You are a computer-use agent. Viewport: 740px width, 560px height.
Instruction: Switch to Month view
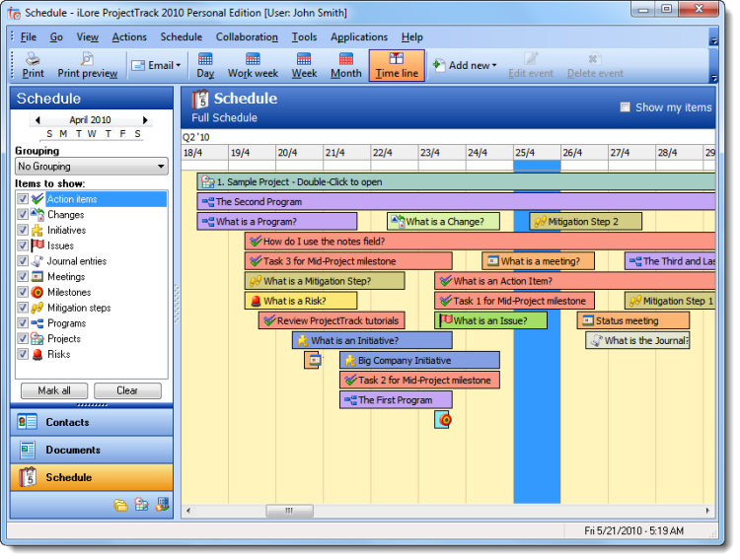pos(346,66)
